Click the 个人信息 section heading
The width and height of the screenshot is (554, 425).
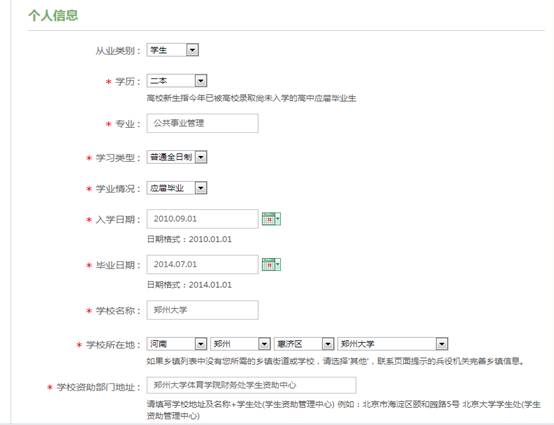point(53,15)
